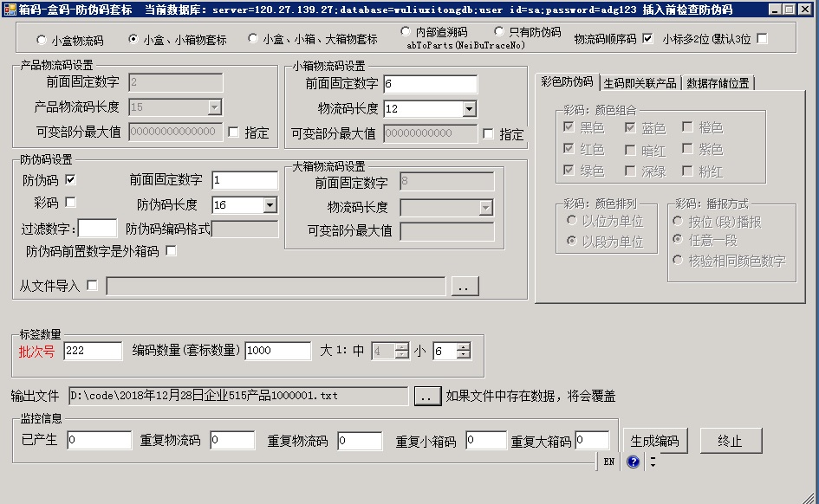Click the application icon in title bar

(x=10, y=10)
